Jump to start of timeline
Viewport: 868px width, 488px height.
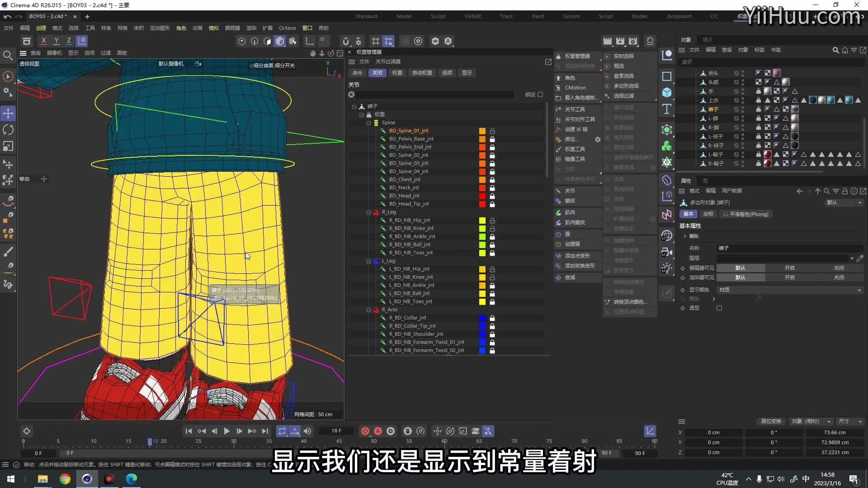[x=189, y=431]
